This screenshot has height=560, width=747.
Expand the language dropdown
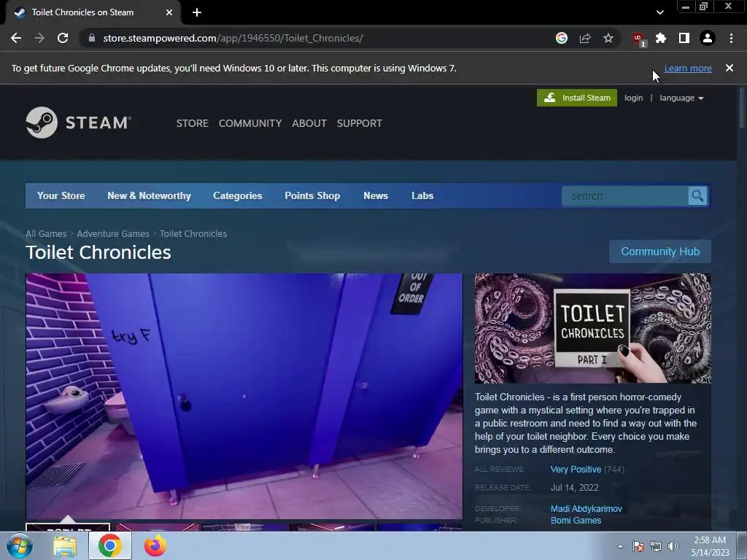(x=681, y=98)
